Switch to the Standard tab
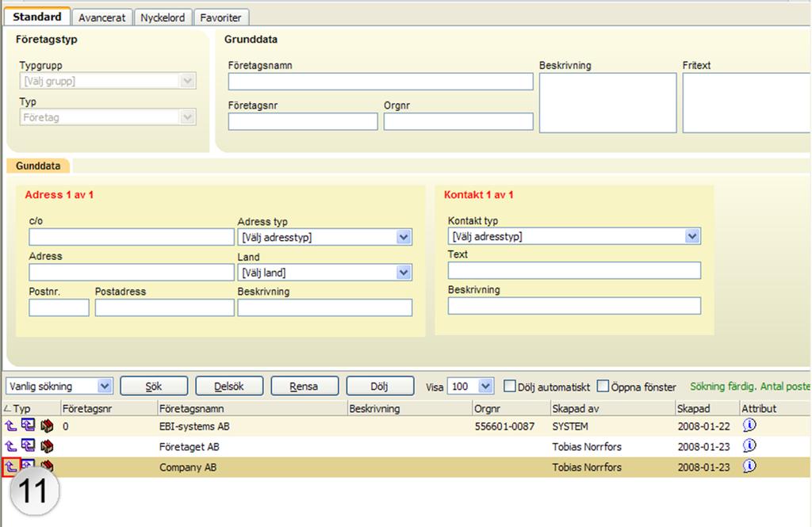The image size is (812, 527). coord(36,17)
